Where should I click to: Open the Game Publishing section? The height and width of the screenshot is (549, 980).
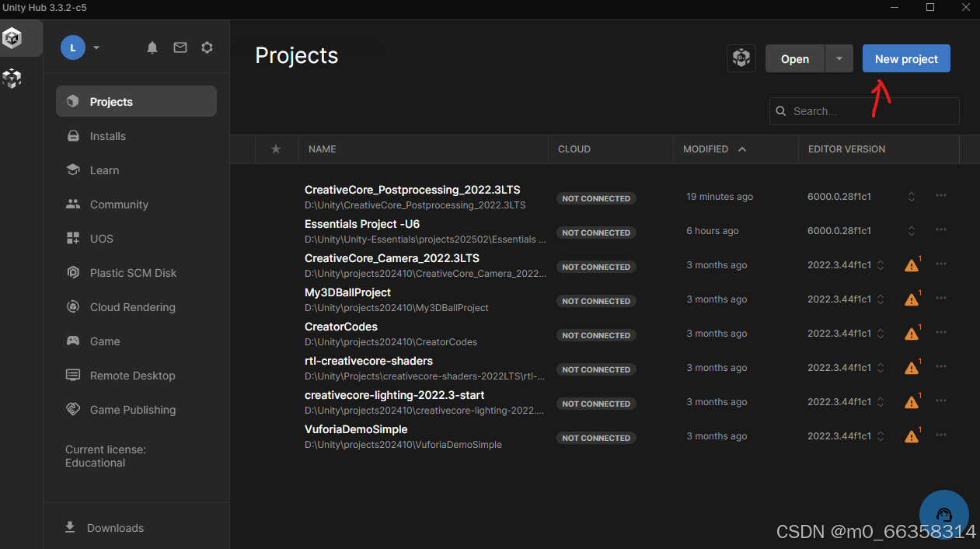pos(136,410)
